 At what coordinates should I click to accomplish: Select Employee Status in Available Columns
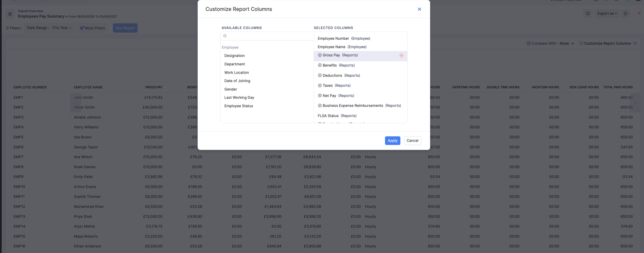coord(239,106)
